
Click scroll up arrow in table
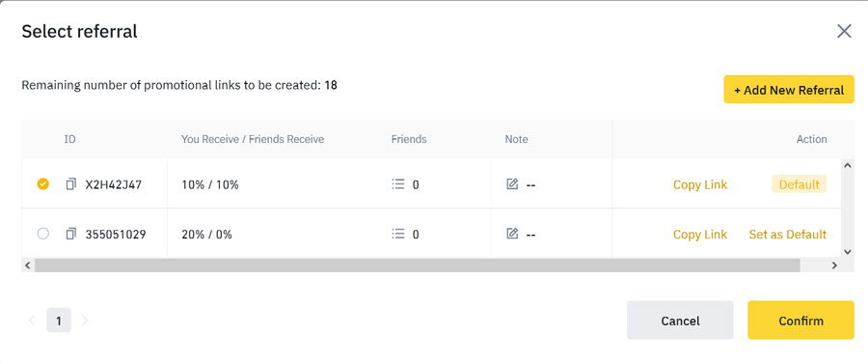click(847, 165)
